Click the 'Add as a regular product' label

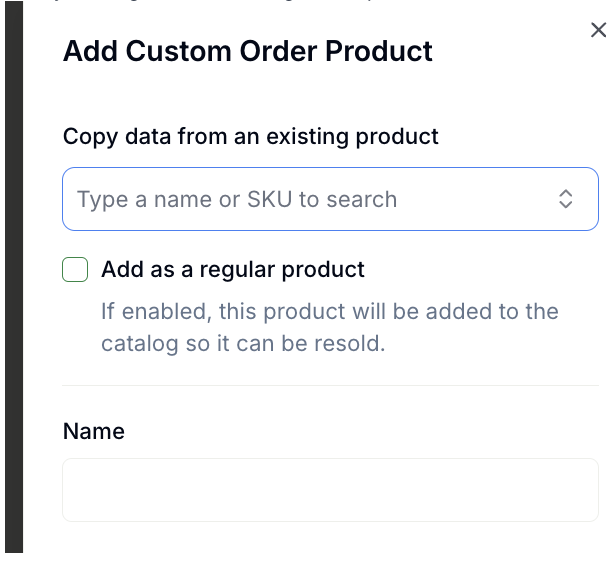[x=233, y=270]
